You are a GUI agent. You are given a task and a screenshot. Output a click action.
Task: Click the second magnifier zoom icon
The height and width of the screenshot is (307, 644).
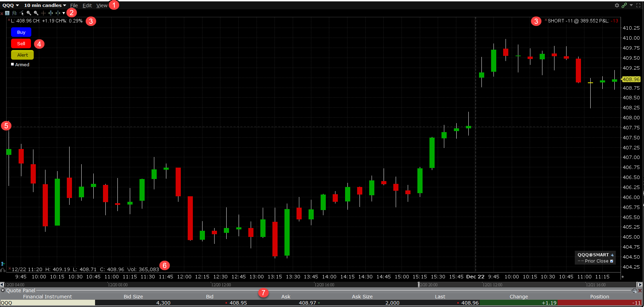(x=36, y=13)
